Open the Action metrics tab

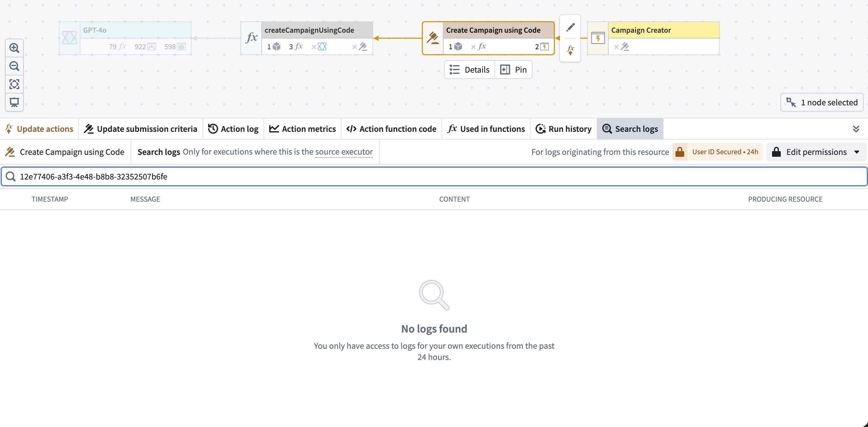click(302, 128)
